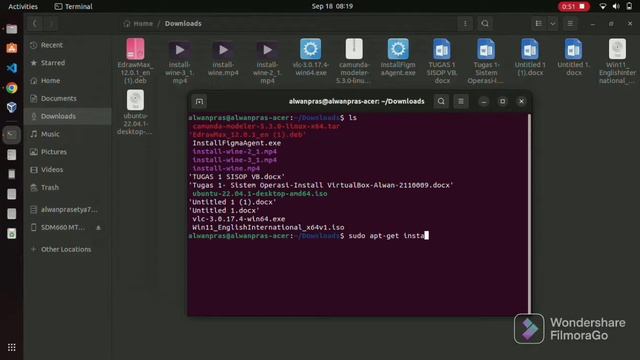Click Activities in top bar
Screen dimensions: 640x360
pyautogui.click(x=23, y=7)
